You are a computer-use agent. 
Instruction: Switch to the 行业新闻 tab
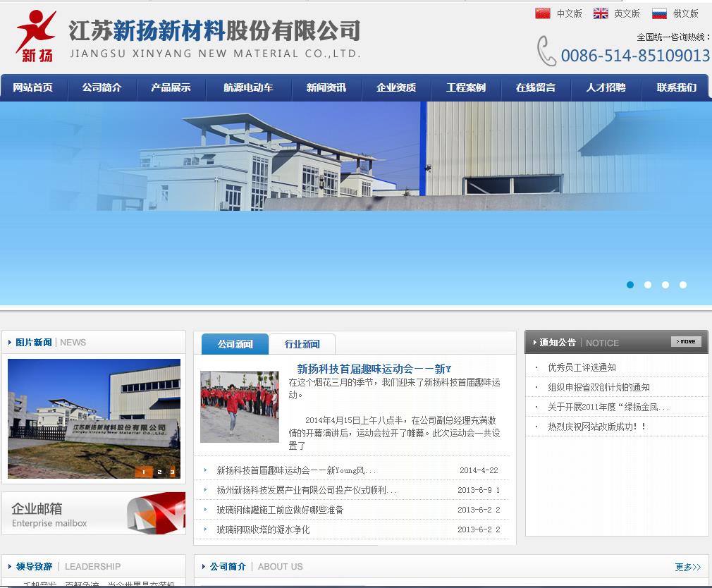click(302, 344)
